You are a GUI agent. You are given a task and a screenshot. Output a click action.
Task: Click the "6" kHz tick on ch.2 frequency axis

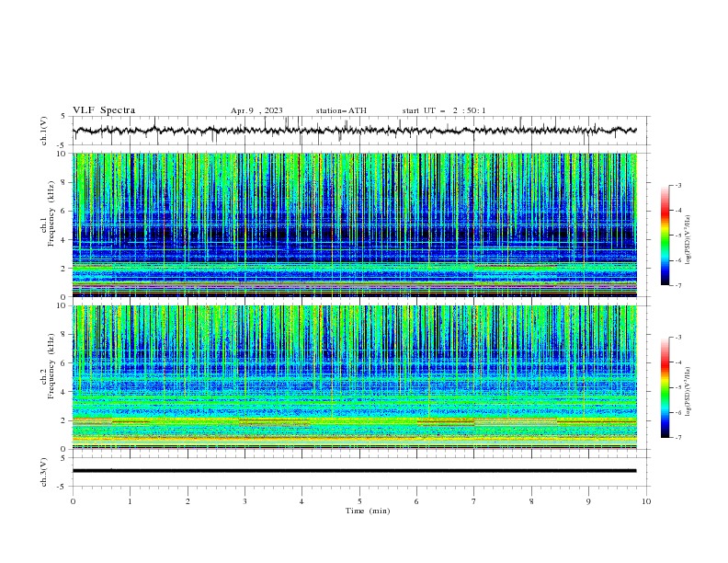[x=64, y=363]
